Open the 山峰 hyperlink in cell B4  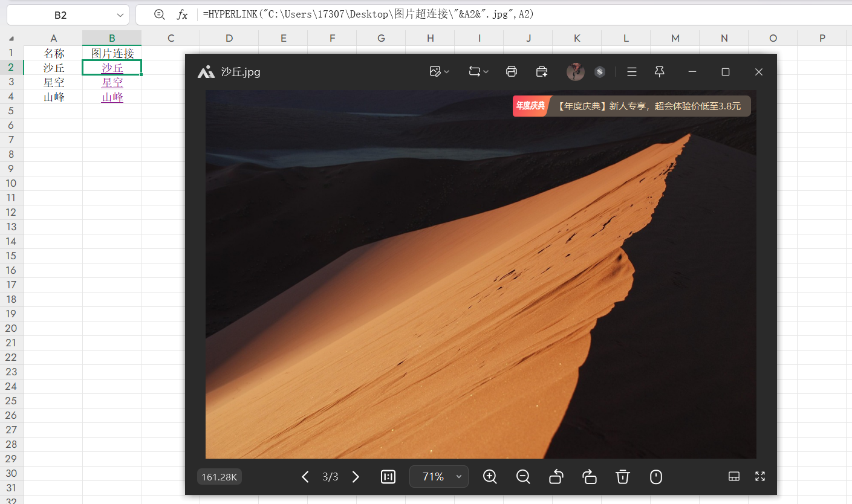[112, 97]
